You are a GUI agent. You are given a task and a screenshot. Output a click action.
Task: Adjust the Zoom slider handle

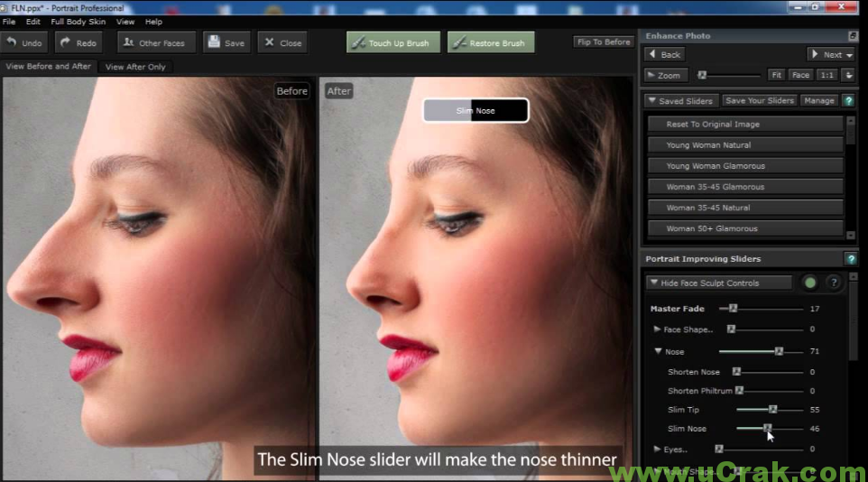tap(702, 75)
